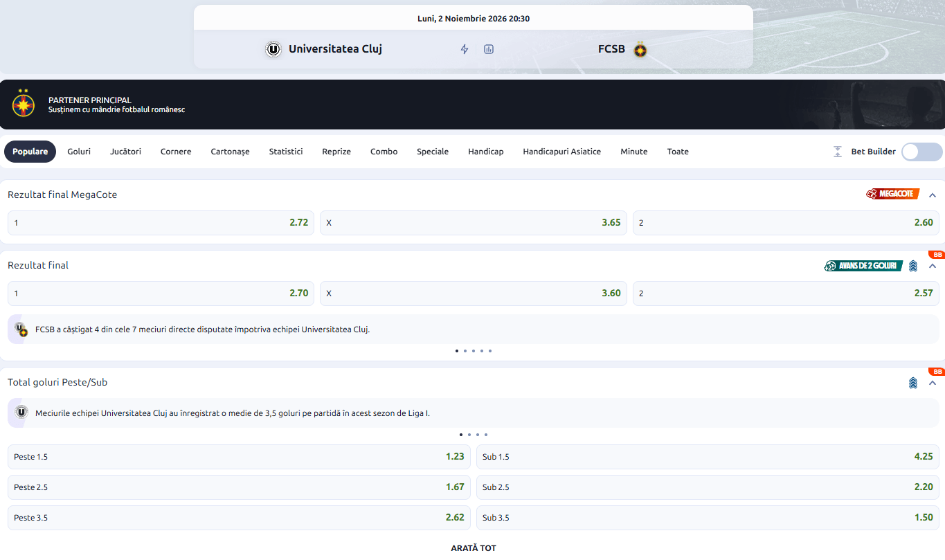Select the Minute tab
The image size is (945, 560).
coord(634,152)
